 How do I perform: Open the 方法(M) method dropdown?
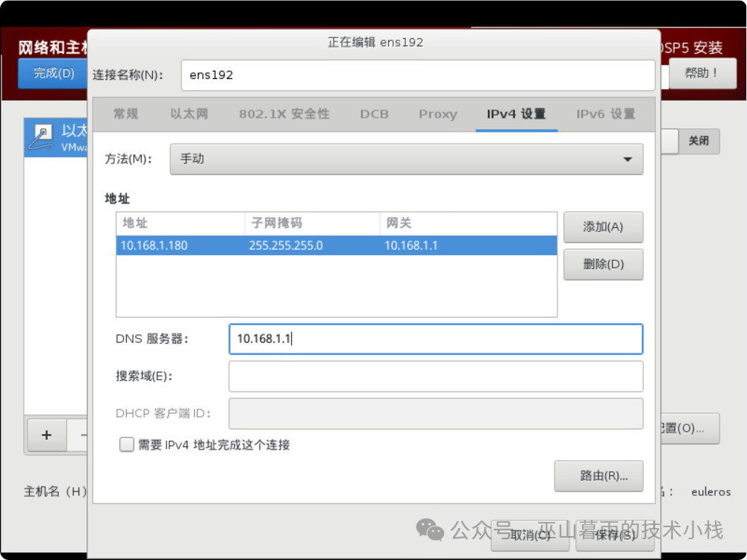[x=406, y=159]
